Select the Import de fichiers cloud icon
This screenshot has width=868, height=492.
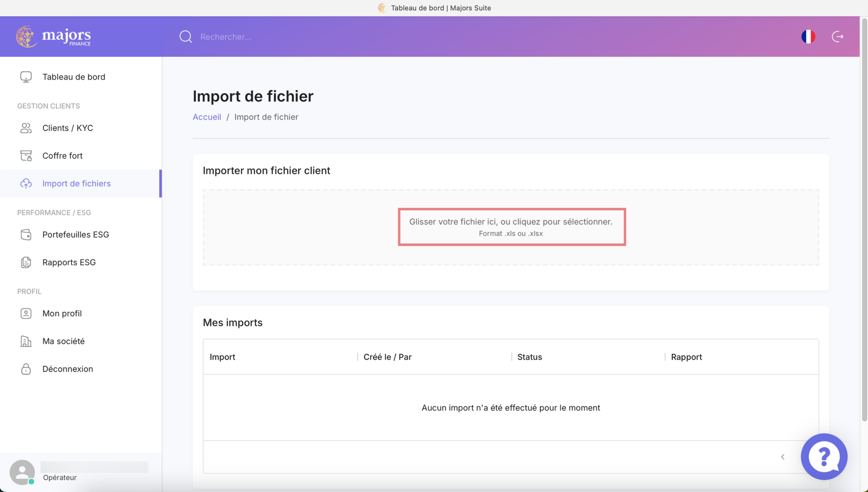click(x=26, y=184)
